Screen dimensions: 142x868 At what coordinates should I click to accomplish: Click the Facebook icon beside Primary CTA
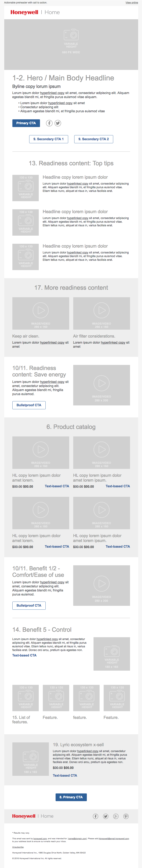pos(49,123)
